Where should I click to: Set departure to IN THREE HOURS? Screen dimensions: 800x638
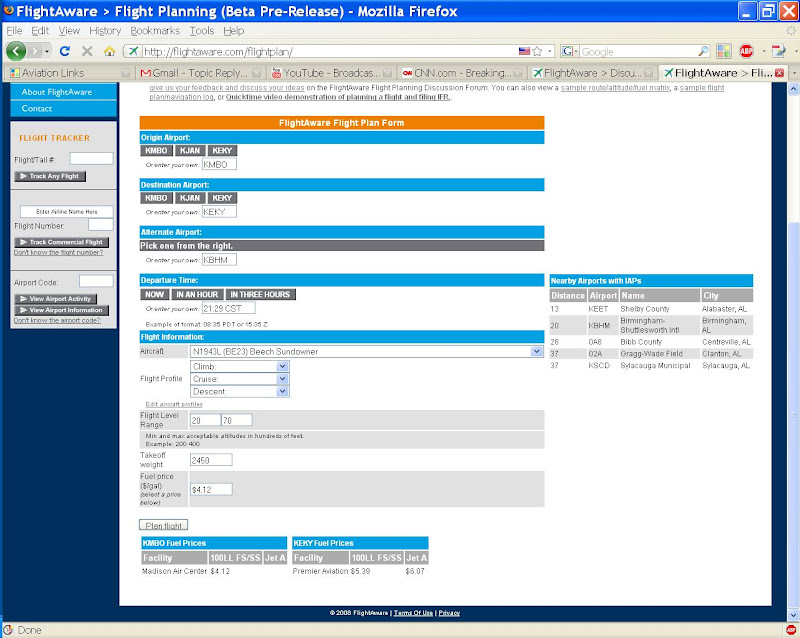(x=260, y=295)
